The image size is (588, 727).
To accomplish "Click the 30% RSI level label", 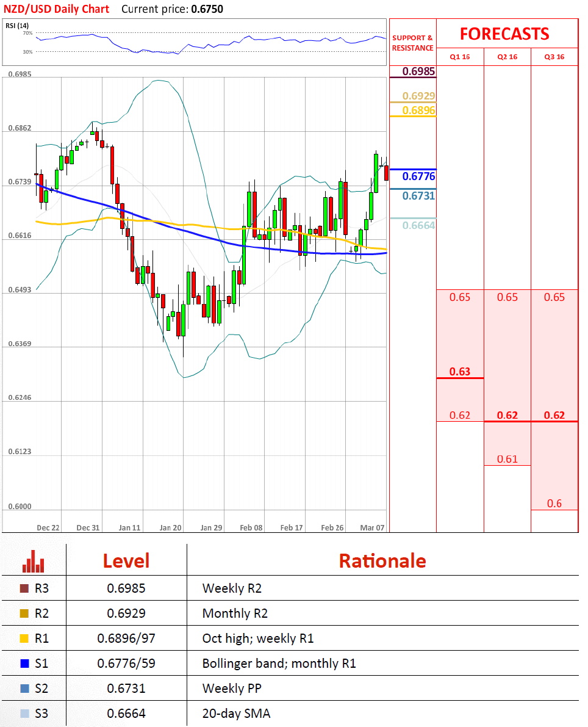I will [x=28, y=52].
